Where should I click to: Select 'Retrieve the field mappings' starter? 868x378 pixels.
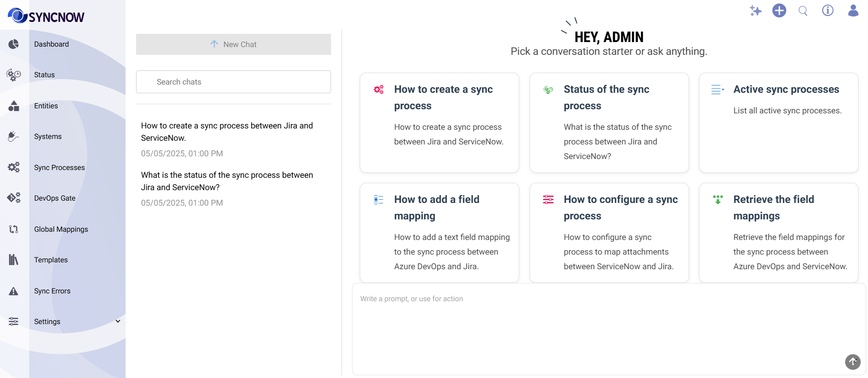coord(779,233)
